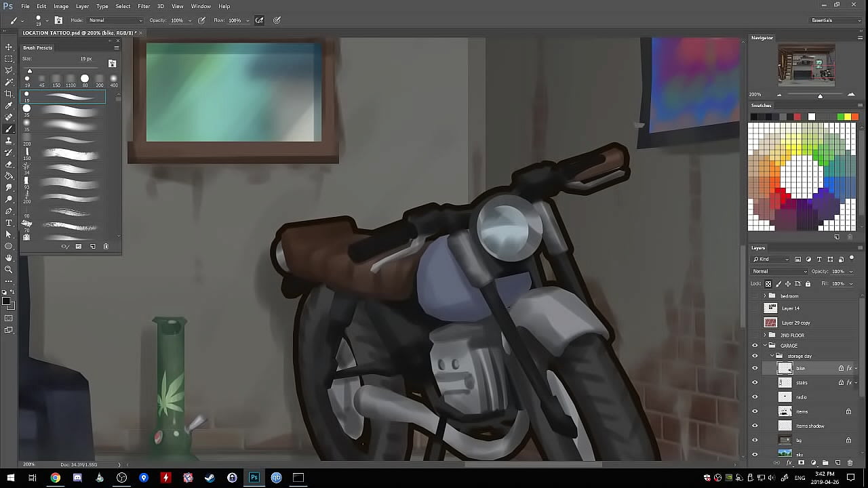The height and width of the screenshot is (488, 868).
Task: Hide the radio layer
Action: pyautogui.click(x=755, y=397)
